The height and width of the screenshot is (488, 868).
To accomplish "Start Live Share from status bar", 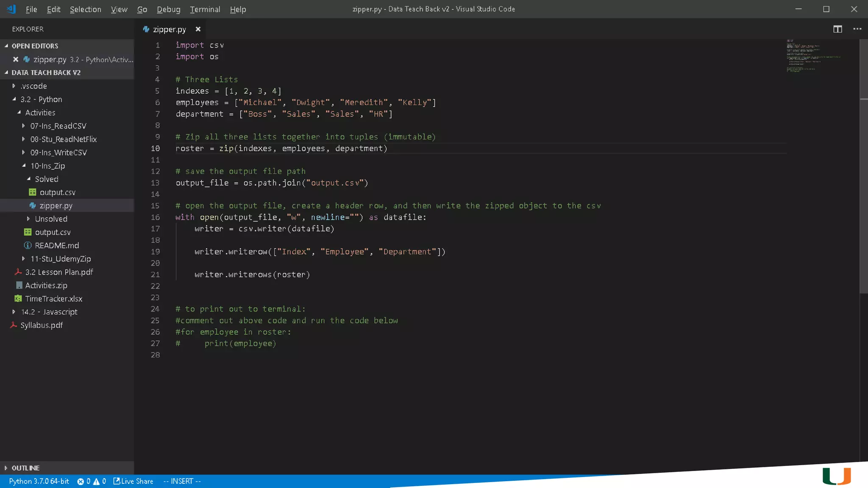I will point(133,481).
